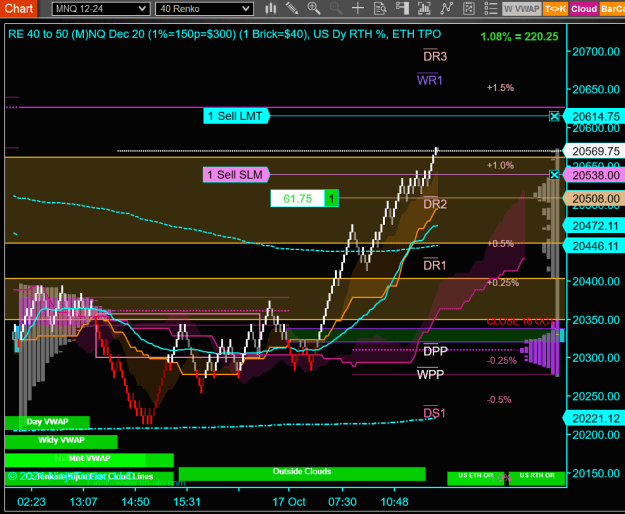
Task: Open the indicators line icon
Action: [x=446, y=8]
